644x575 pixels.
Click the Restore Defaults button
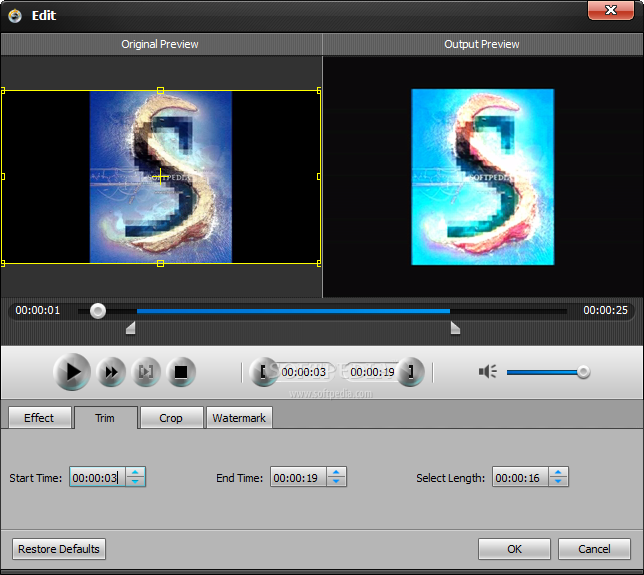point(59,549)
